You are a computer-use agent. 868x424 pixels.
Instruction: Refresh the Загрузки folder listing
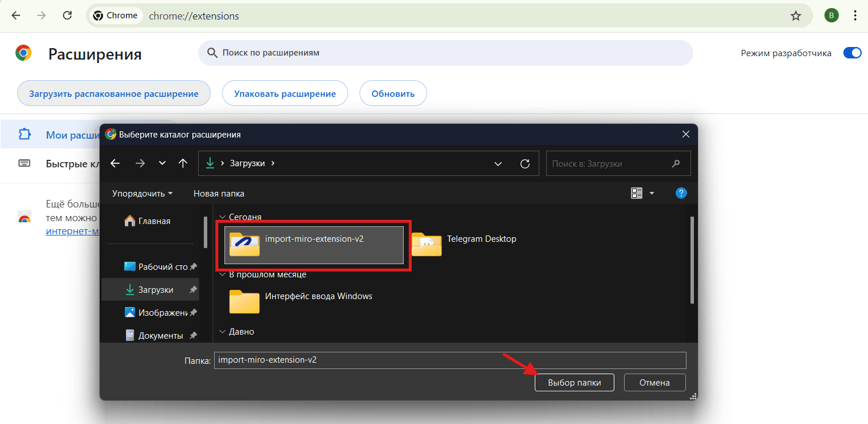pos(524,164)
